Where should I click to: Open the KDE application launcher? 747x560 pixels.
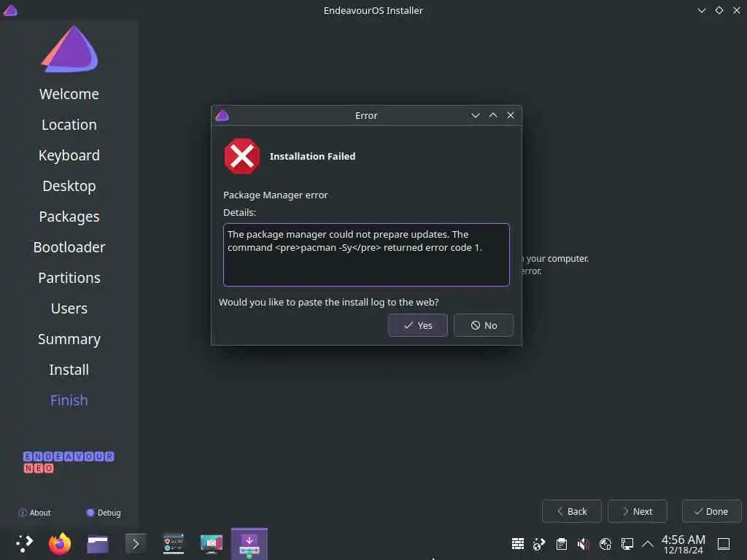[x=24, y=544]
